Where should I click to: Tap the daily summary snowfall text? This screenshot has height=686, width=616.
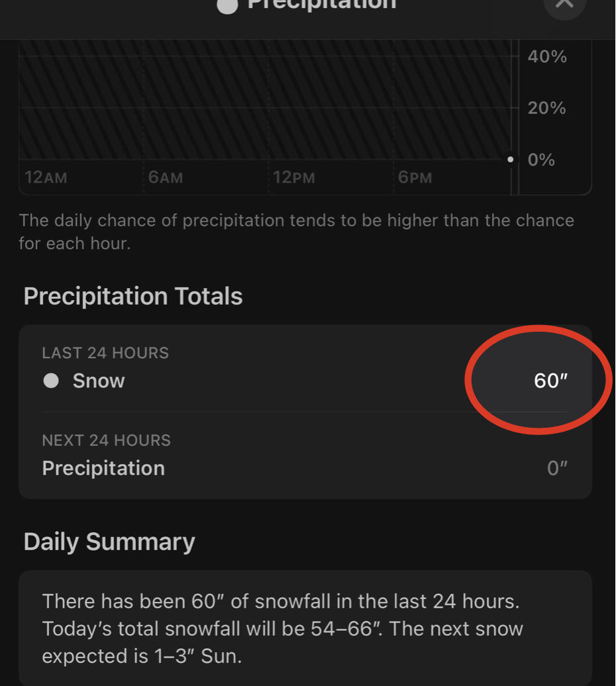tap(283, 628)
